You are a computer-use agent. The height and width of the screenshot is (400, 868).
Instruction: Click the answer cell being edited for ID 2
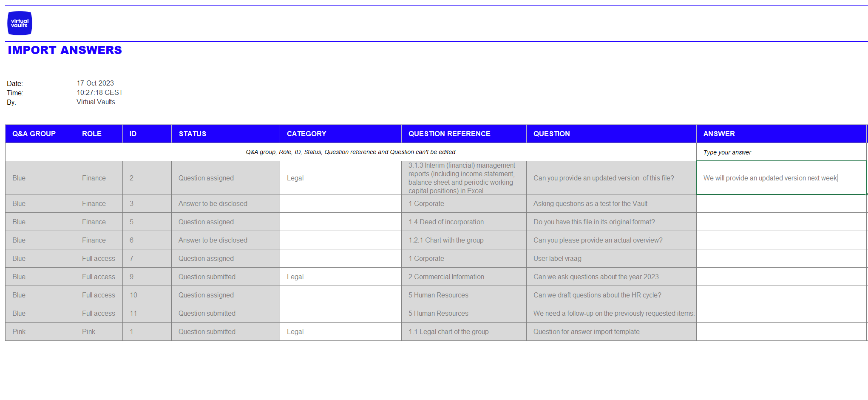781,178
